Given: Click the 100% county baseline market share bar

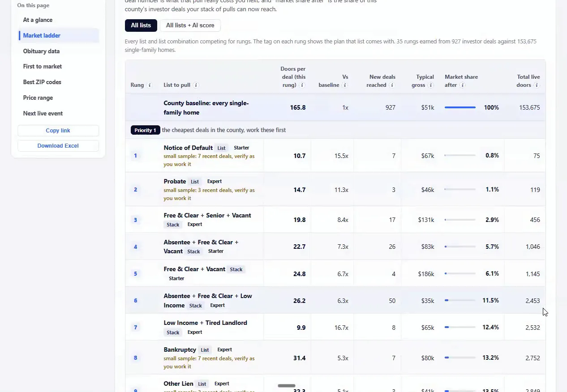Looking at the screenshot, I should (x=460, y=107).
